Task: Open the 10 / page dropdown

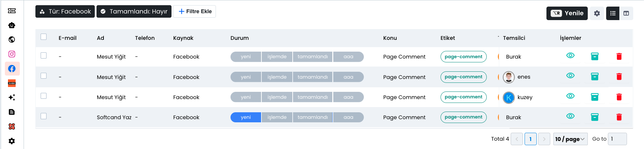Action: [570, 139]
